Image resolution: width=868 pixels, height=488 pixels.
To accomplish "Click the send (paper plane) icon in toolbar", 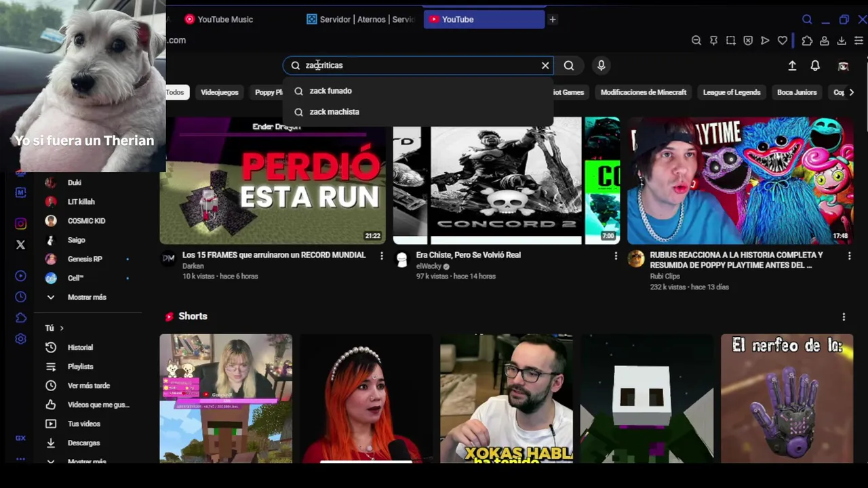I will point(765,41).
